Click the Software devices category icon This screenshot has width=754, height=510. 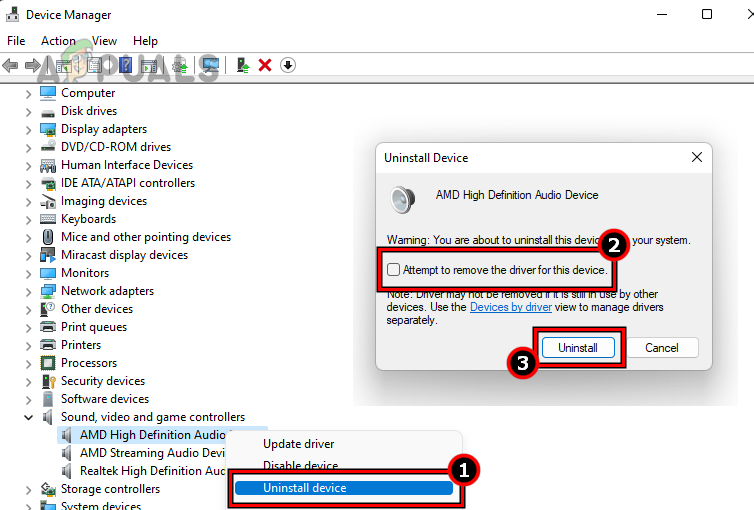tap(48, 399)
